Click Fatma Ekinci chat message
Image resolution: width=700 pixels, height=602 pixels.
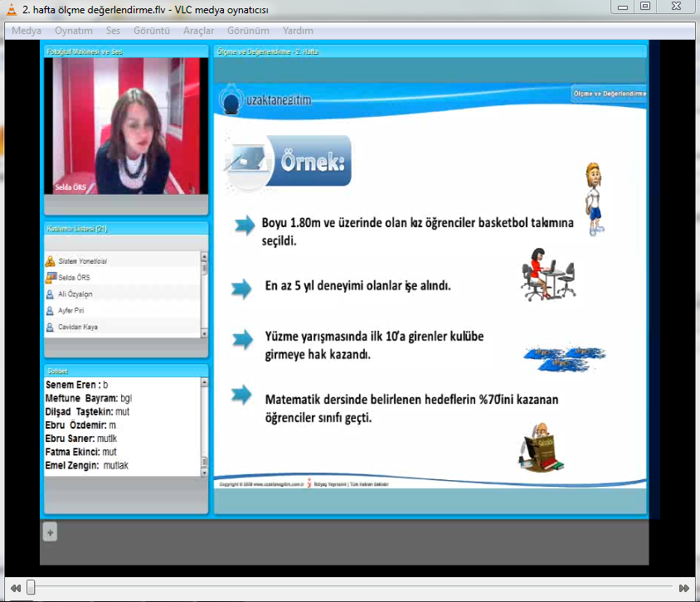pyautogui.click(x=81, y=452)
